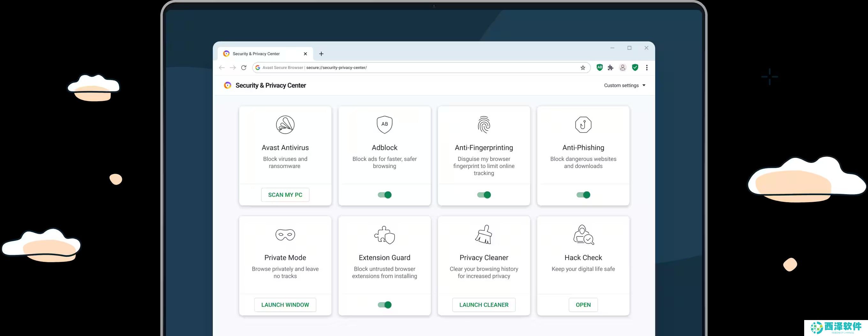This screenshot has height=336, width=868.
Task: Click LAUNCH WINDOW for Private Mode
Action: [285, 305]
